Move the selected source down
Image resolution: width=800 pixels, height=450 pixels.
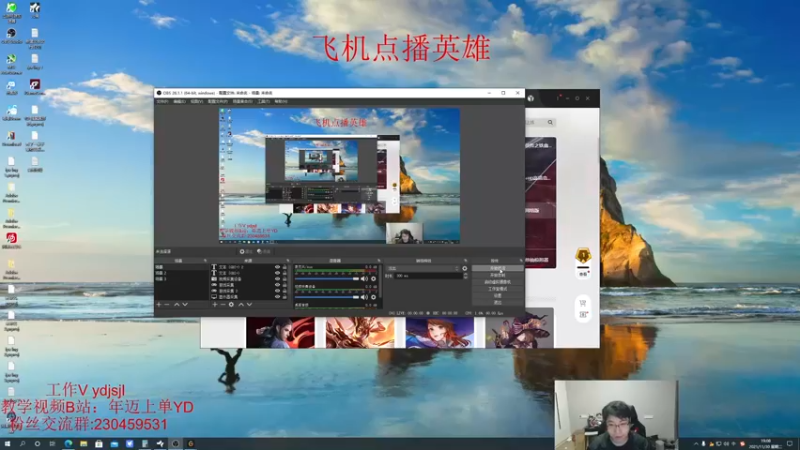(249, 305)
